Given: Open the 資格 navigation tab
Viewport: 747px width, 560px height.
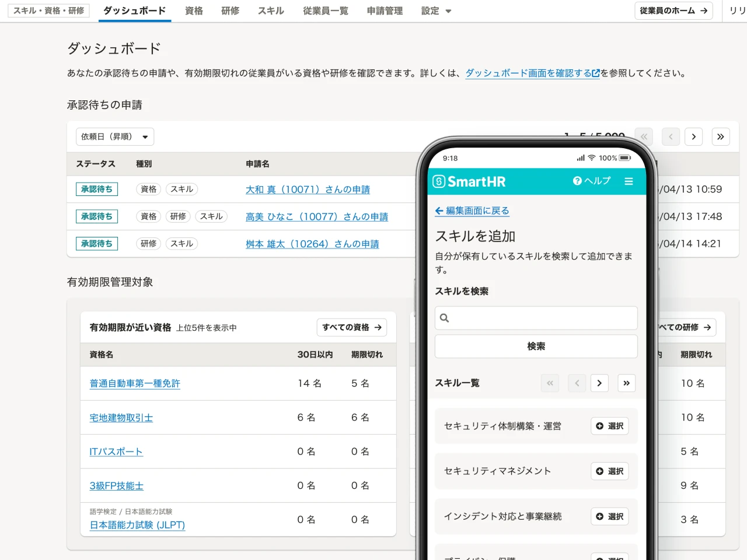Looking at the screenshot, I should [x=194, y=10].
